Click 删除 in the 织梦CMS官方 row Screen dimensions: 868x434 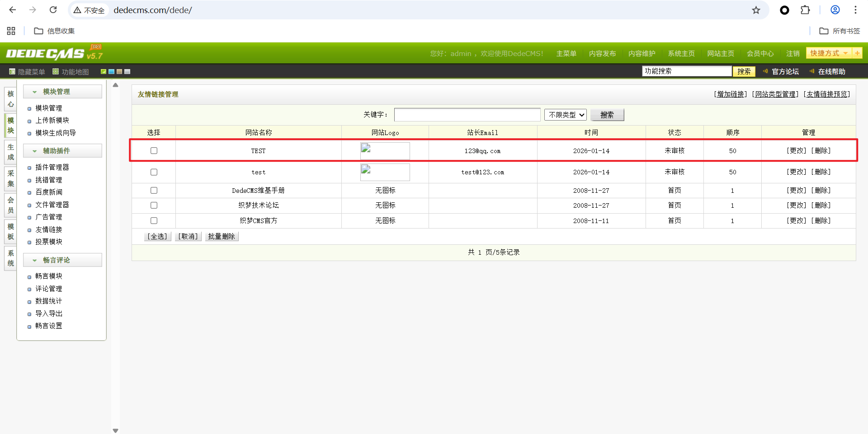821,221
